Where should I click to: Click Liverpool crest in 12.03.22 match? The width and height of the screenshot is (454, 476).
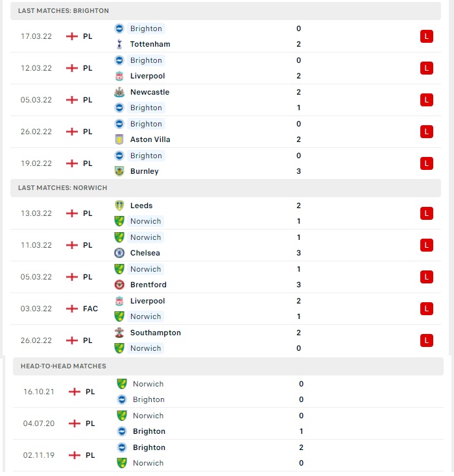119,76
